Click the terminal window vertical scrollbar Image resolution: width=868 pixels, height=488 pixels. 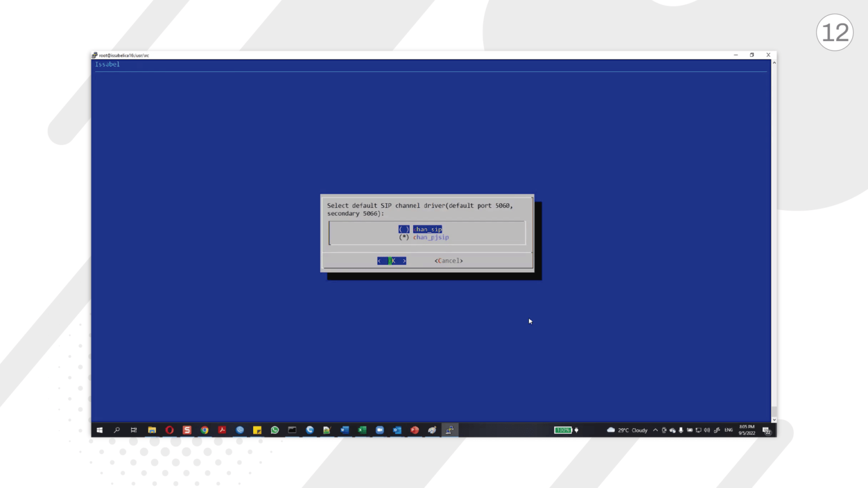[x=774, y=241]
